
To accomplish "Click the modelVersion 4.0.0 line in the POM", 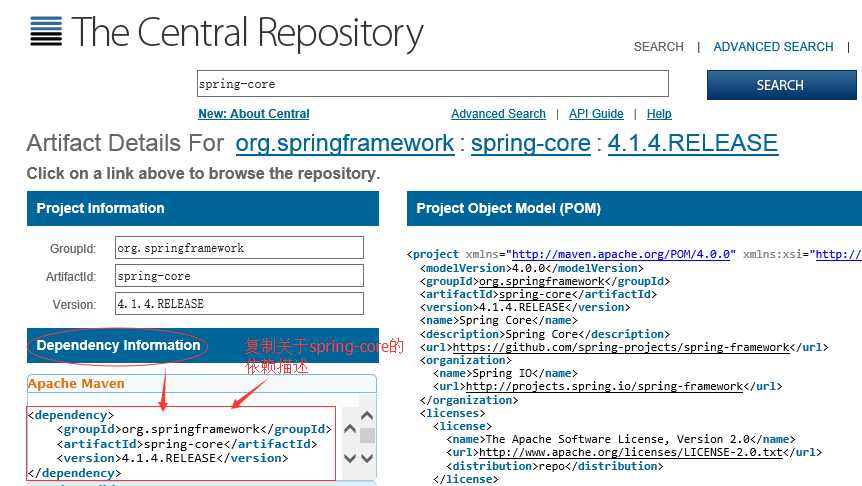I will pyautogui.click(x=532, y=268).
